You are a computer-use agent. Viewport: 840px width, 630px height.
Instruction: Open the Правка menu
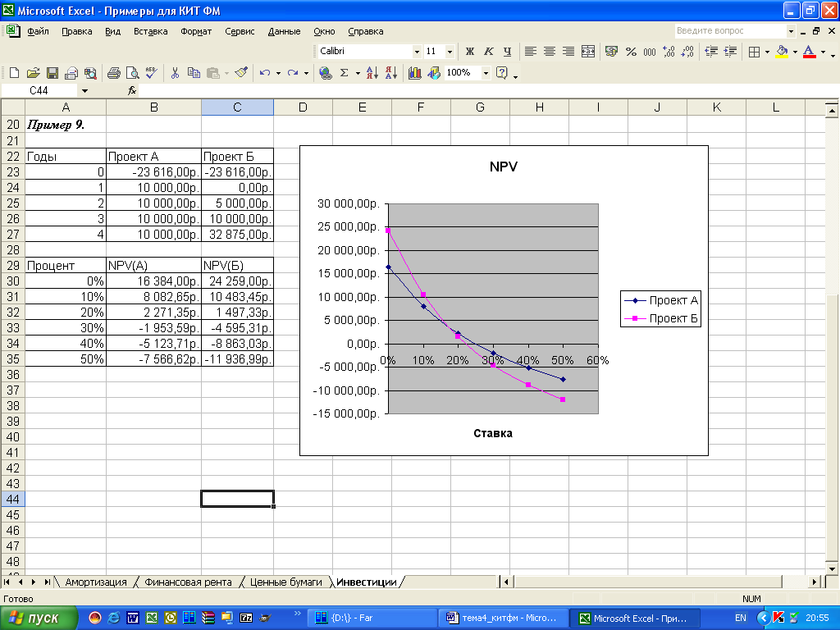[76, 31]
